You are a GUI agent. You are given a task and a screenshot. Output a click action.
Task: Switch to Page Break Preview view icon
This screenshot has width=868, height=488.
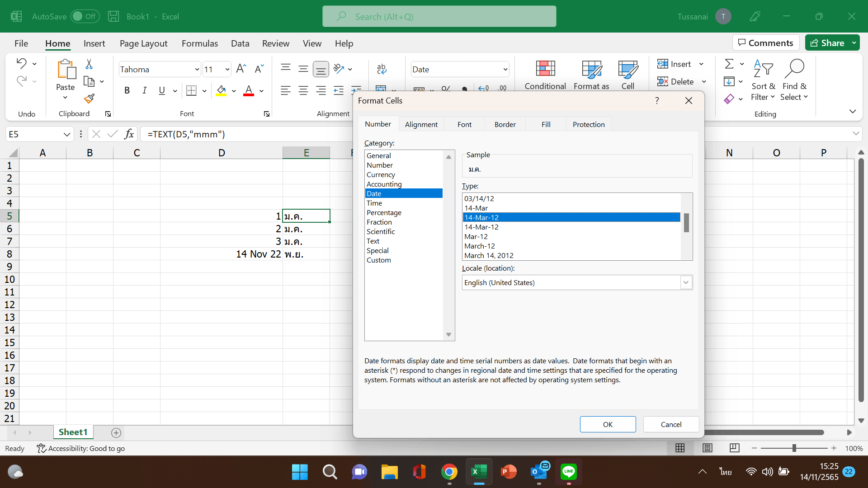(x=734, y=448)
